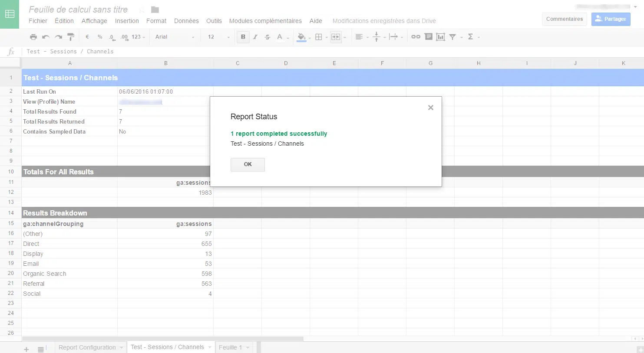Click the insert chart icon
This screenshot has width=644, height=353.
click(x=440, y=37)
